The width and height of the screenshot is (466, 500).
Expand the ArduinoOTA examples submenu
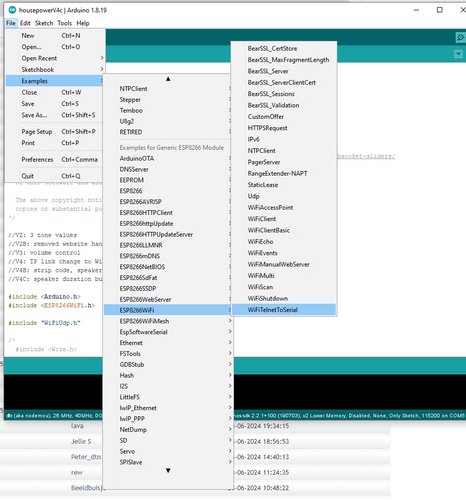pyautogui.click(x=168, y=158)
